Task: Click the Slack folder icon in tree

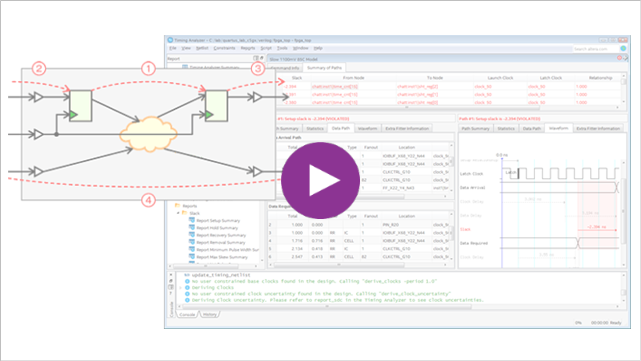Action: (185, 213)
